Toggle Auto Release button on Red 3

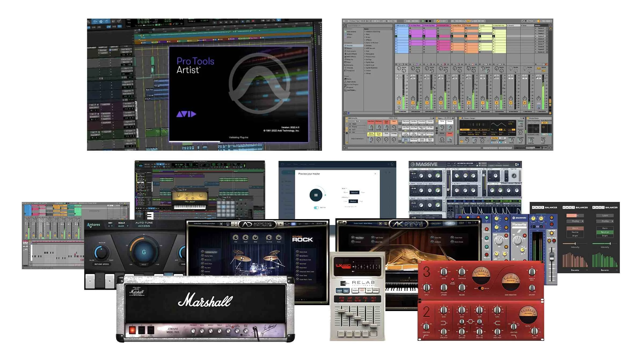pyautogui.click(x=453, y=279)
